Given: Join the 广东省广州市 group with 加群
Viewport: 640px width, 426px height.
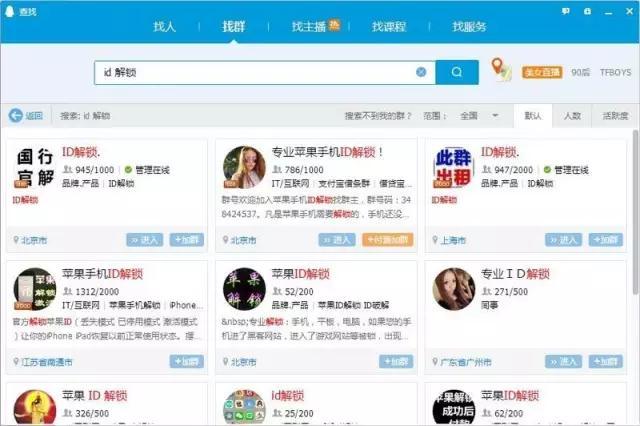Looking at the screenshot, I should [x=606, y=362].
